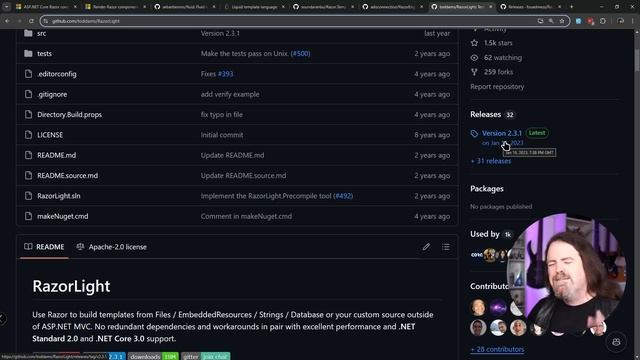Click the pencil edit README icon
The width and height of the screenshot is (640, 360).
coord(426,247)
